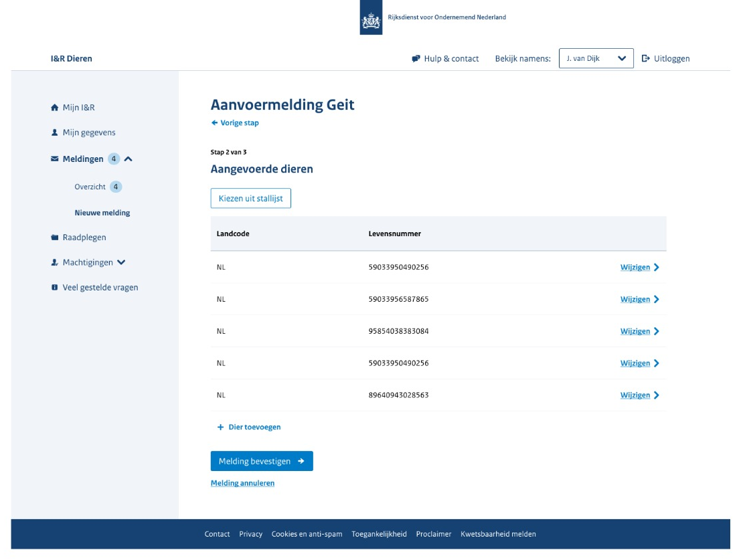Open the Bekijk namens J. van Dijk dropdown
Image resolution: width=741 pixels, height=560 pixels.
click(596, 59)
